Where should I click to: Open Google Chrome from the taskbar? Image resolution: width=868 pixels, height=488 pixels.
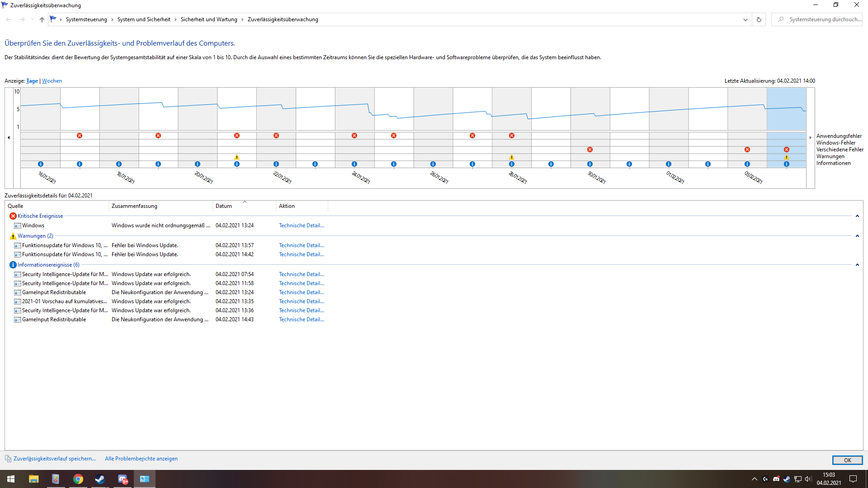78,479
